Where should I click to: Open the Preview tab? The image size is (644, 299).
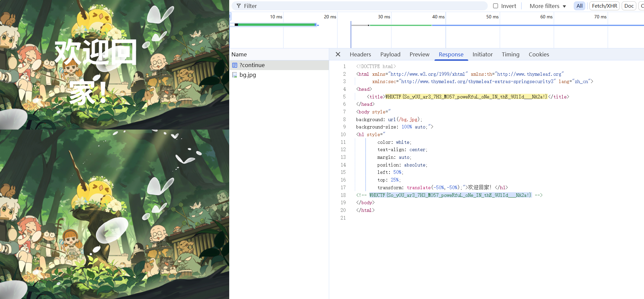tap(419, 54)
